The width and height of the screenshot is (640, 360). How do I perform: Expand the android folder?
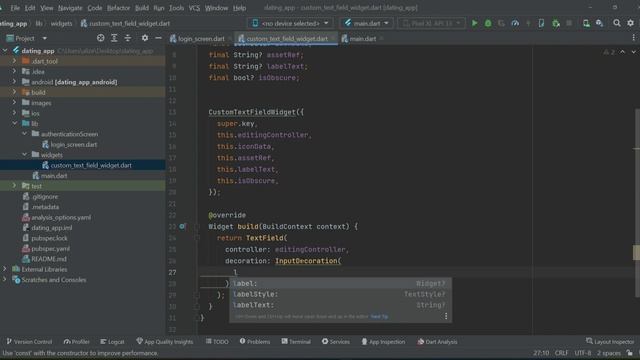[x=14, y=82]
